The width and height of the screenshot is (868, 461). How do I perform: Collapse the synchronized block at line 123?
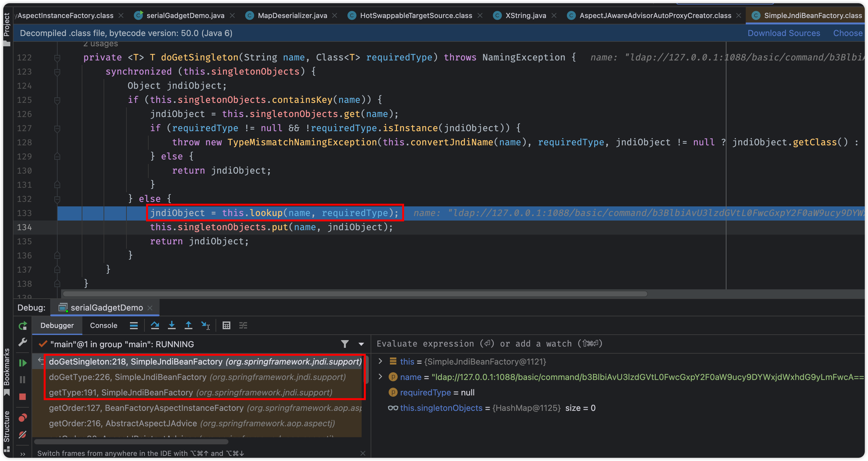coord(57,72)
